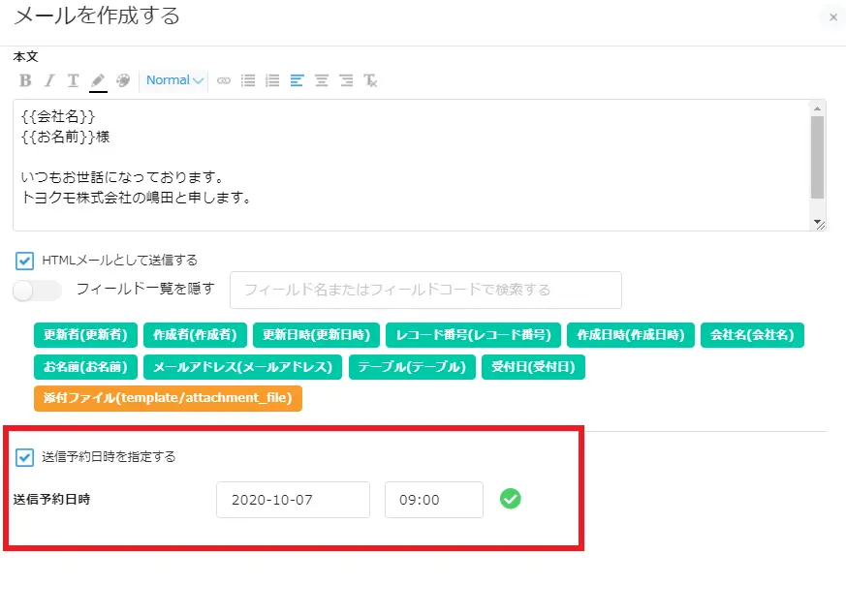Click the body editor scrollbar thumb
Viewport: 846px width, 616px height.
817,158
